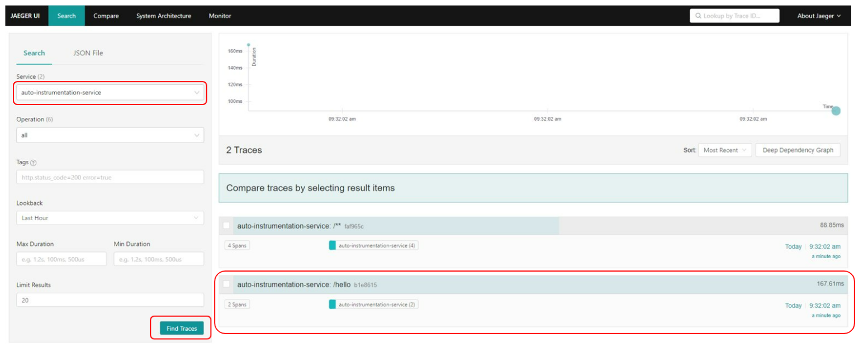Open the Search nav tab

[67, 16]
